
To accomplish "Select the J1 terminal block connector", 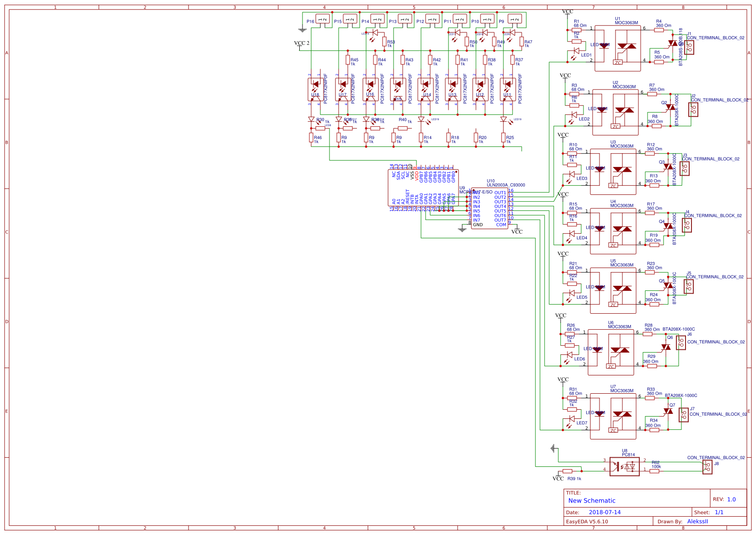I will [x=689, y=48].
